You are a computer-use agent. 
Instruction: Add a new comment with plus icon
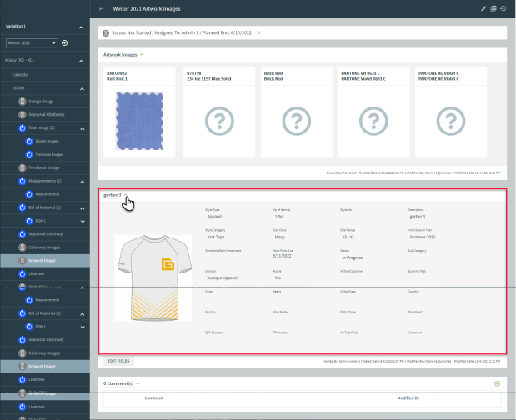(497, 383)
